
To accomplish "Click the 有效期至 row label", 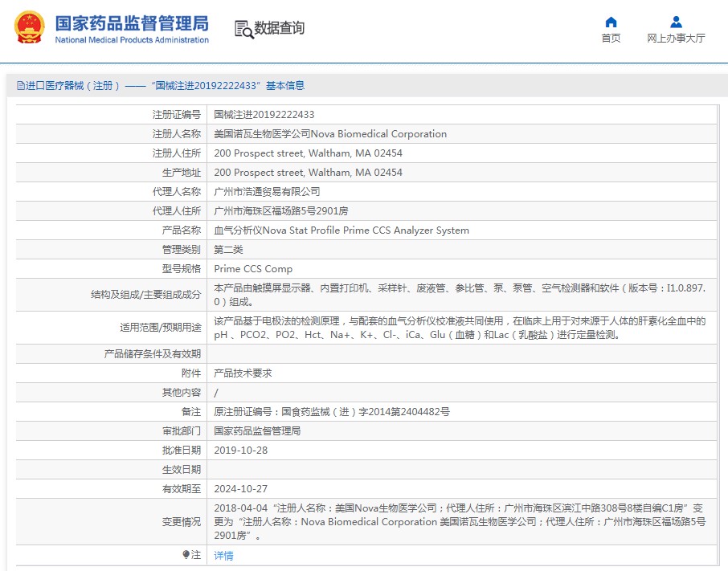I will click(x=182, y=489).
